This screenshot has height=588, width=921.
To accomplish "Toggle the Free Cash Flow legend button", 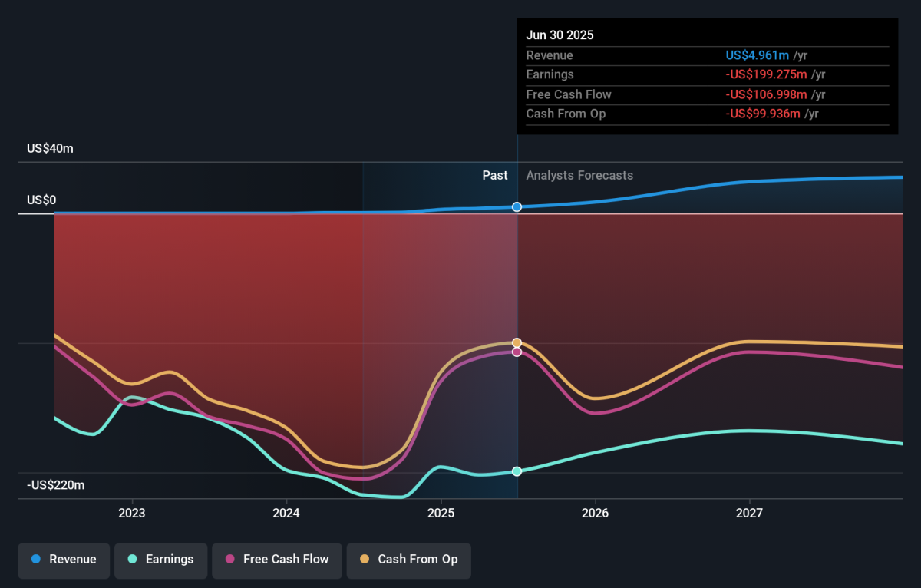I will [x=276, y=560].
